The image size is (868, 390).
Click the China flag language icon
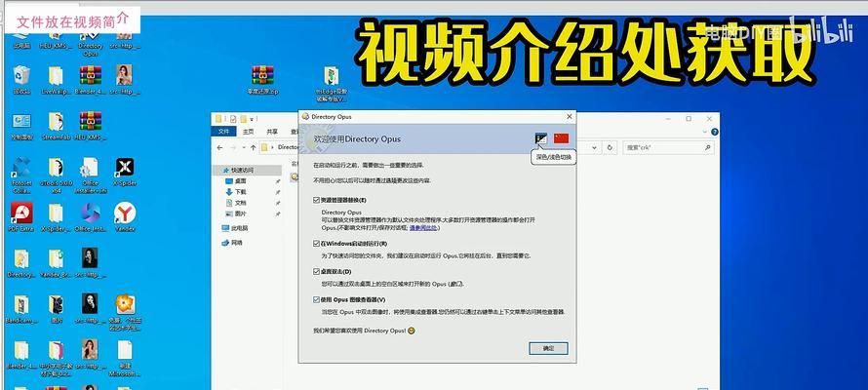click(561, 138)
